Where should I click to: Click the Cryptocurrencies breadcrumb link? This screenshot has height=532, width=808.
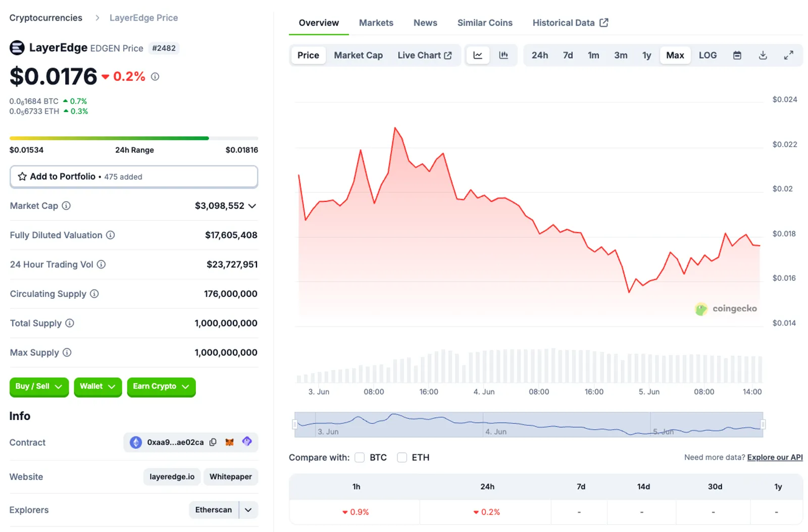tap(46, 18)
